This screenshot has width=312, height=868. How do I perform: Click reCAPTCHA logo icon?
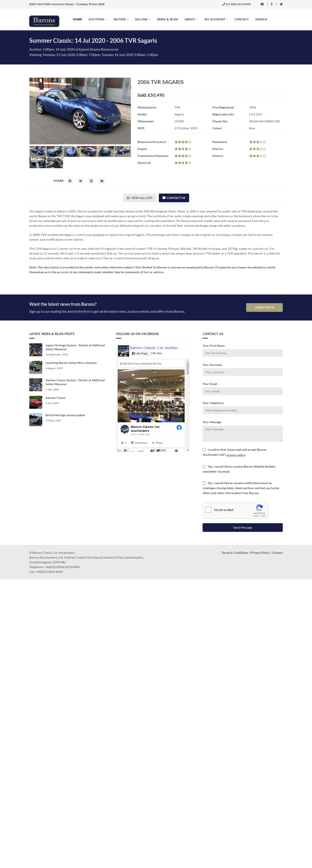pos(259,508)
